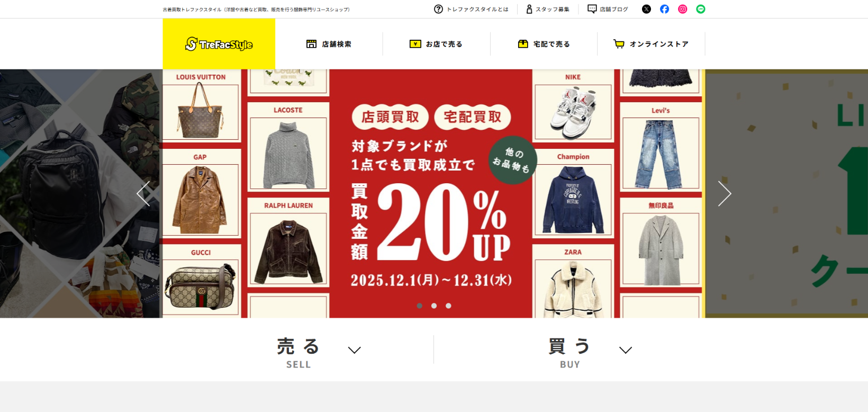The height and width of the screenshot is (412, 868).
Task: Select the third carousel dot
Action: 448,306
